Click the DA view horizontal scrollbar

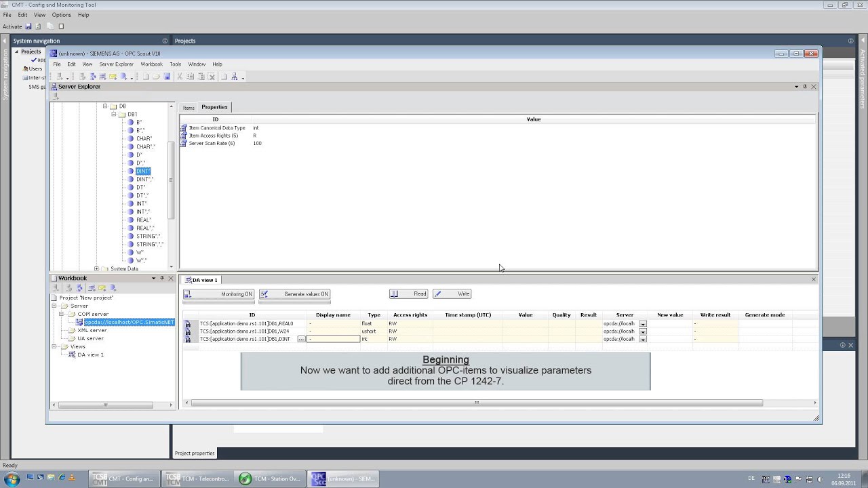point(477,403)
